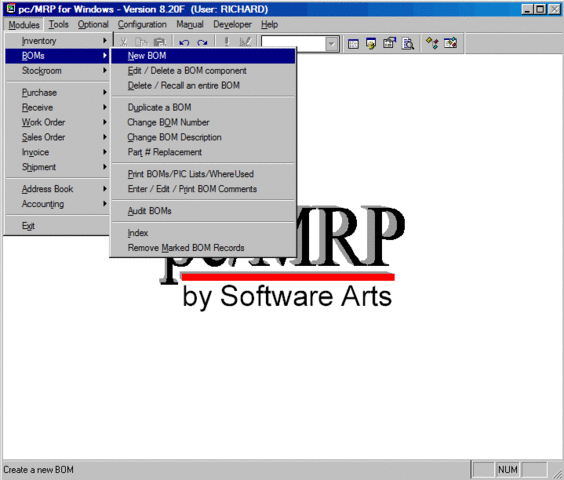Expand the Purchase submenu
The image size is (564, 480).
point(58,92)
